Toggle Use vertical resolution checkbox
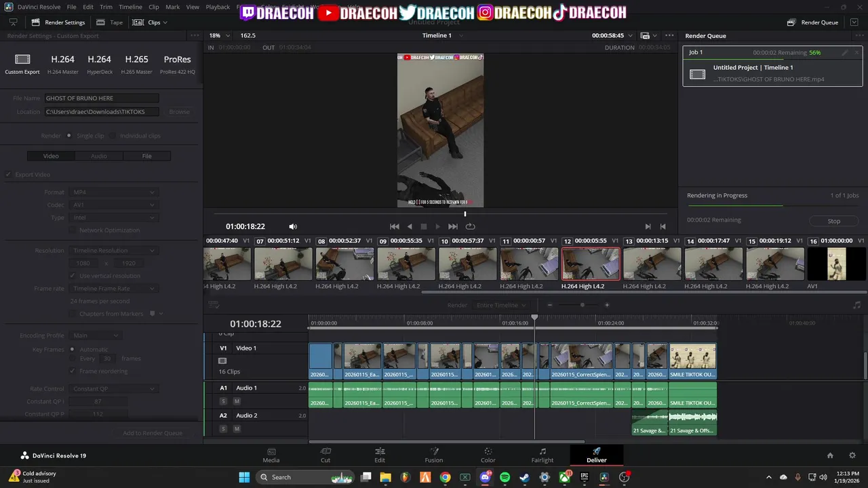868x488 pixels. pos(73,276)
